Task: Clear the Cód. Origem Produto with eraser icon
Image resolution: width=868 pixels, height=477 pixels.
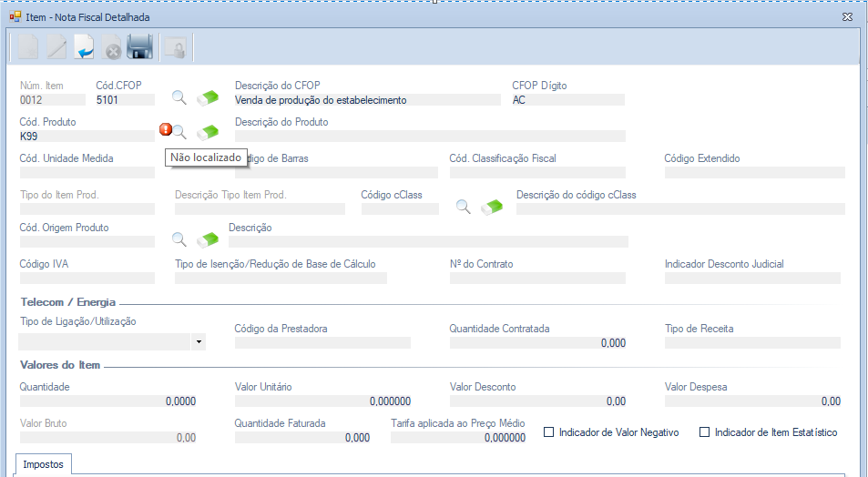Action: 208,239
